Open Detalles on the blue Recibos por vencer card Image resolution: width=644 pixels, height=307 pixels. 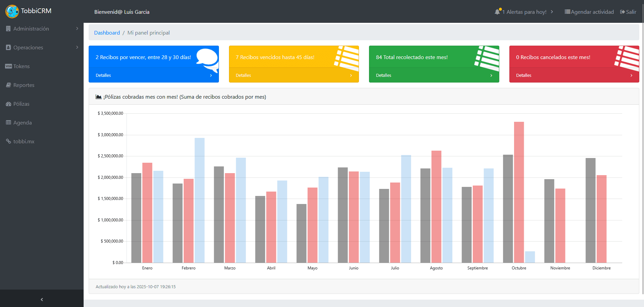153,75
